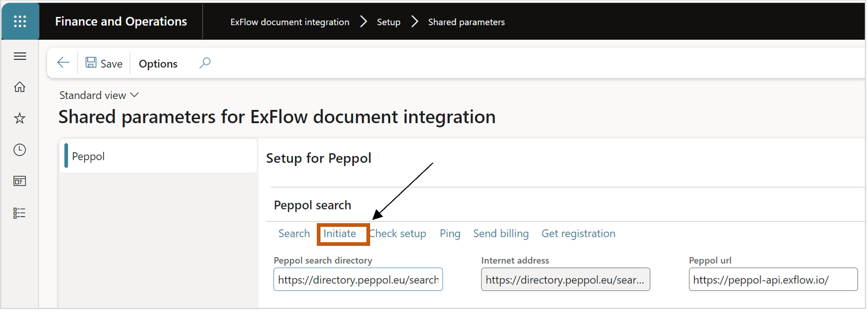Expand the hamburger navigation menu

pyautogui.click(x=20, y=56)
